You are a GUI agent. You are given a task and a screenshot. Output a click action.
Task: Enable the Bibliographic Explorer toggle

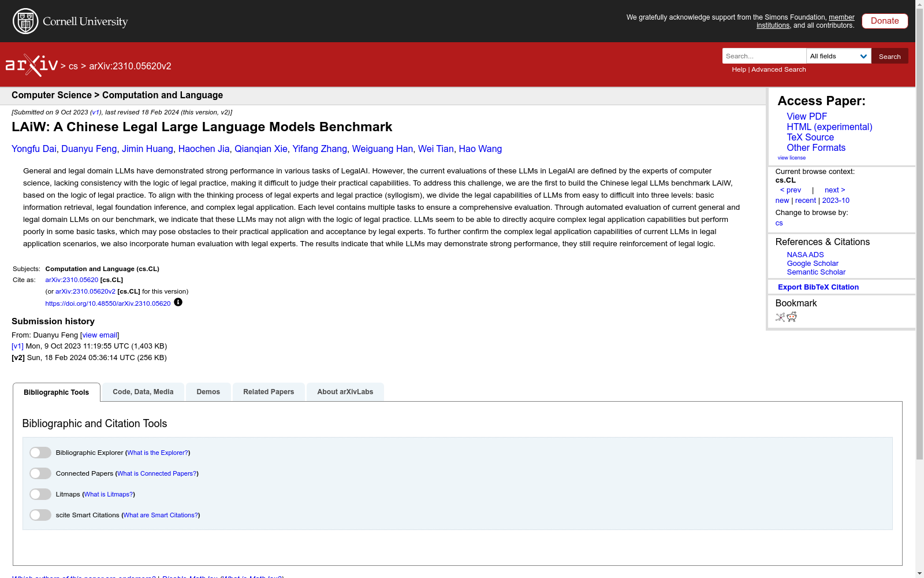tap(40, 452)
